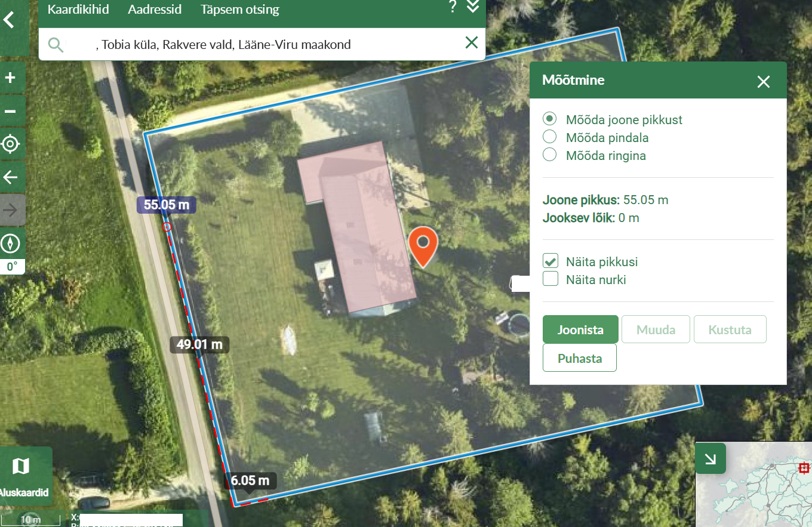This screenshot has height=527, width=812.
Task: Switch to Täpsem otsing tab
Action: click(240, 10)
